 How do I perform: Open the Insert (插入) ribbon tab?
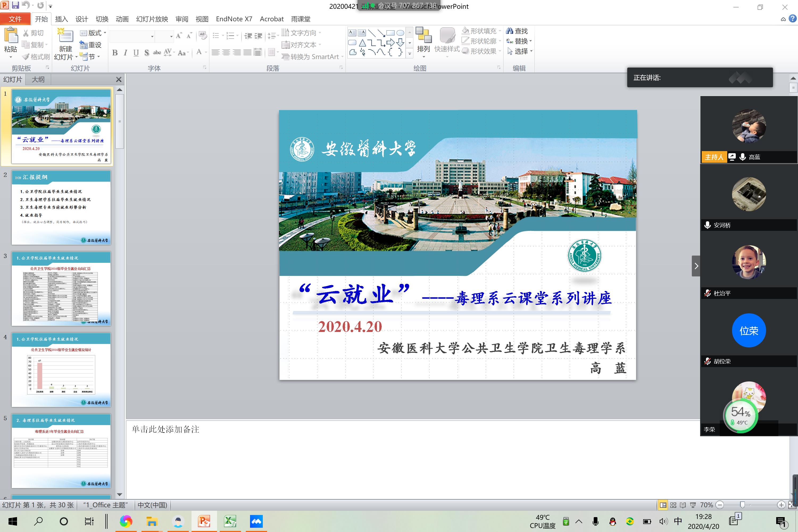[61, 19]
